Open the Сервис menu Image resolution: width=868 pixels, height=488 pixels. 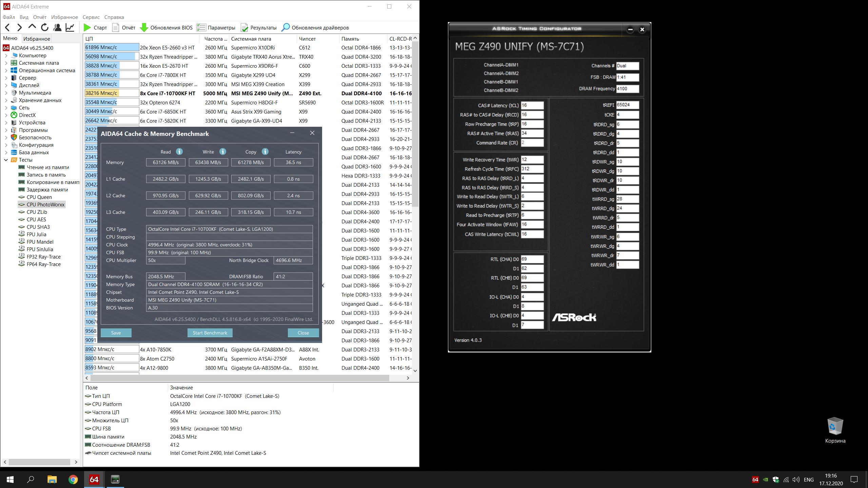pos(91,17)
